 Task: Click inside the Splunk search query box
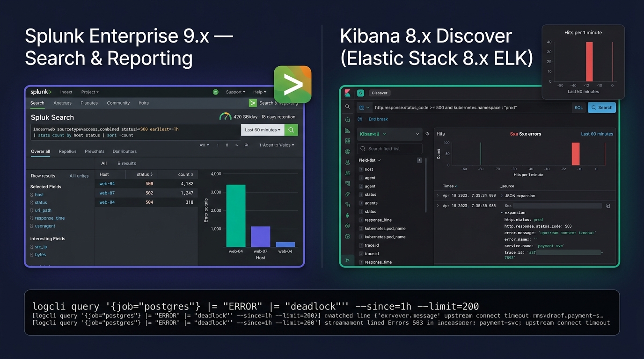coord(136,132)
